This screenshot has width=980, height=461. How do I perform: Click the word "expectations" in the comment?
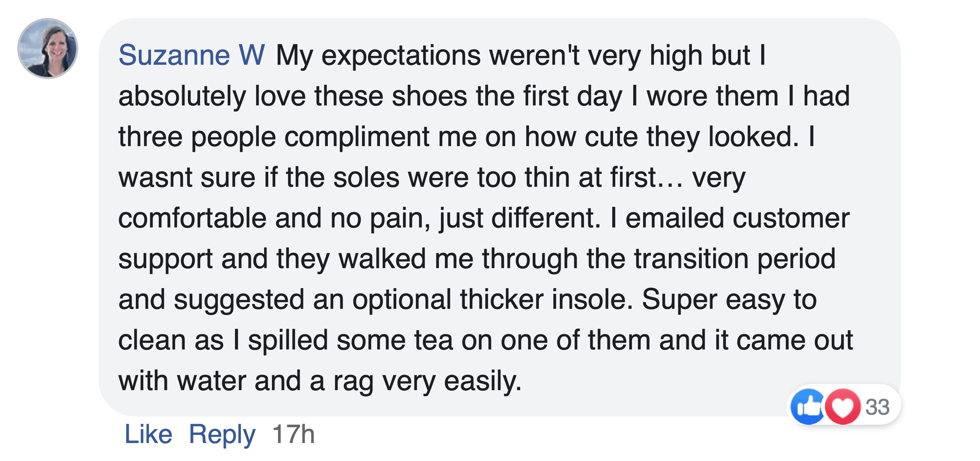click(401, 55)
